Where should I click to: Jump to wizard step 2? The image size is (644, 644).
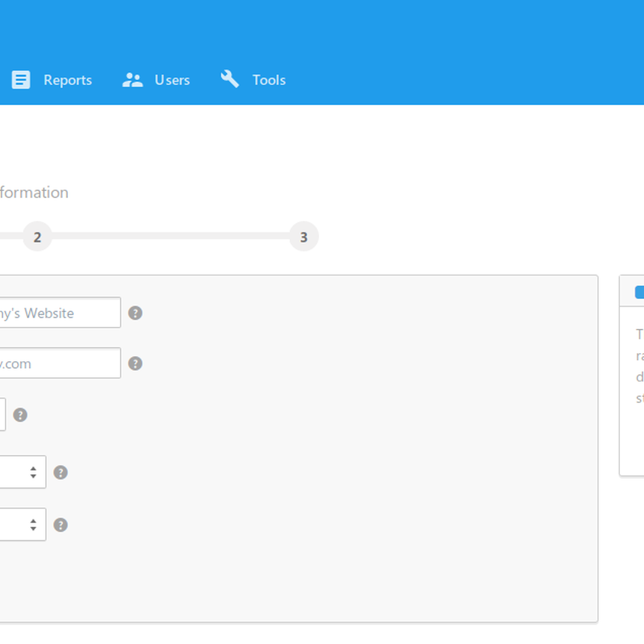pos(37,237)
